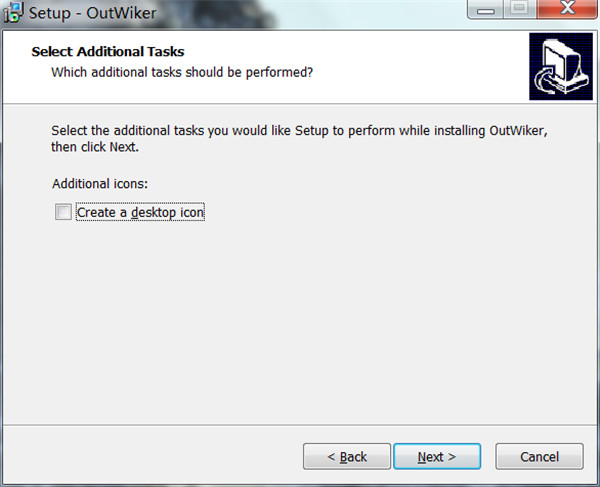Click the 'Create a desktop icon' label text
Viewport: 600px width, 487px height.
point(140,212)
